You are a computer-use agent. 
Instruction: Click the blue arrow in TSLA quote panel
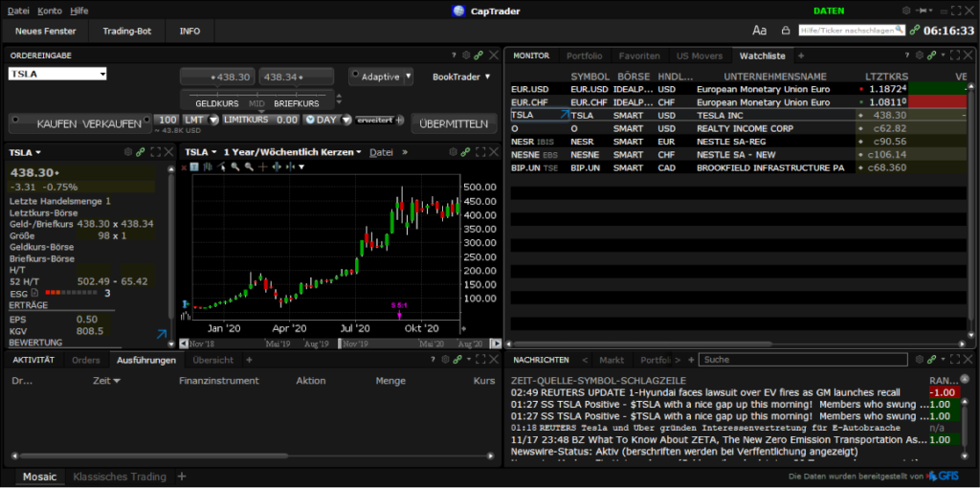click(161, 334)
